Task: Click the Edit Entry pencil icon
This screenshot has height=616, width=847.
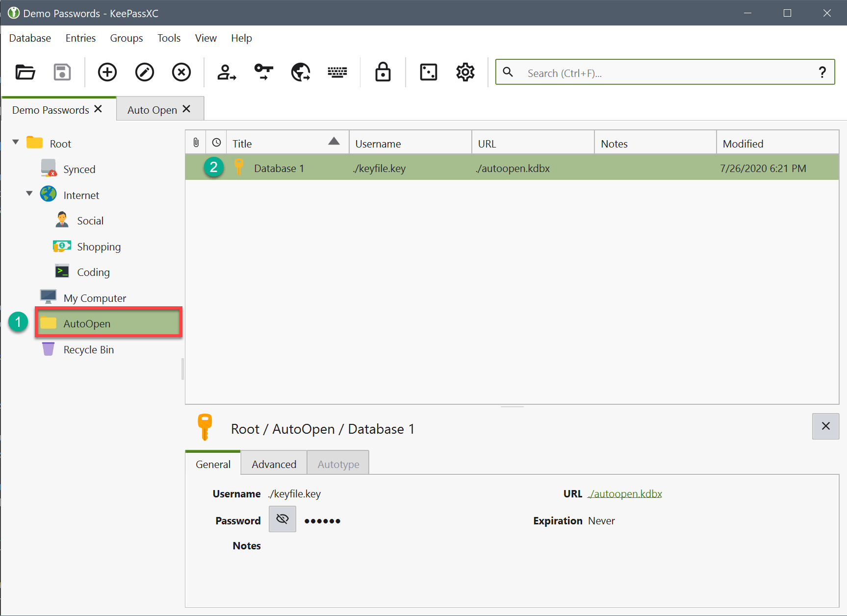Action: pyautogui.click(x=144, y=73)
